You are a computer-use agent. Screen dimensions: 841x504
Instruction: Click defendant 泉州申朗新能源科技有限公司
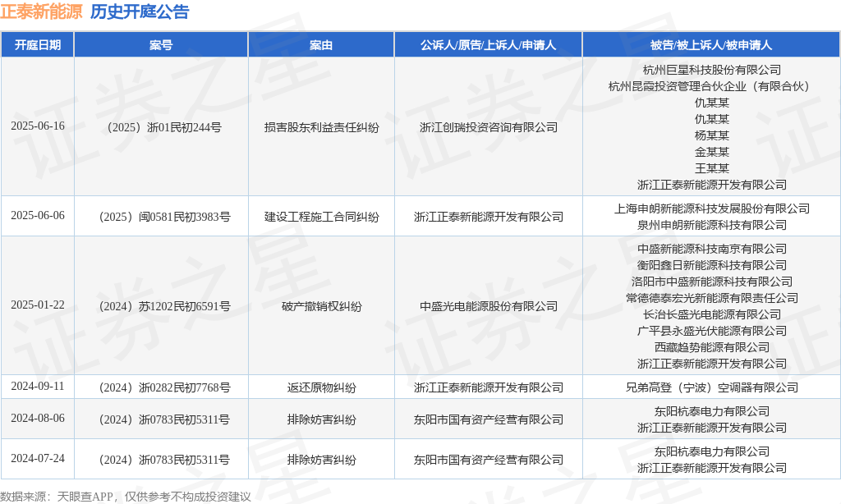[x=712, y=225]
